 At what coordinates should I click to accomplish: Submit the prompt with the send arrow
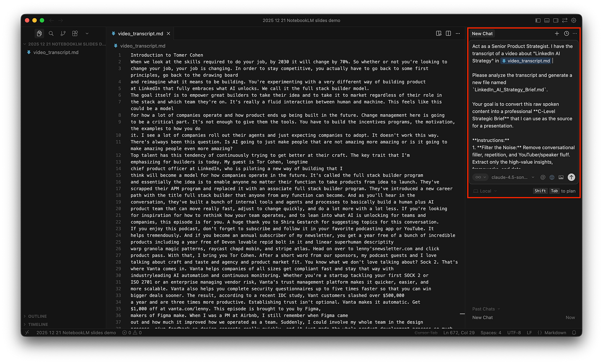click(571, 177)
